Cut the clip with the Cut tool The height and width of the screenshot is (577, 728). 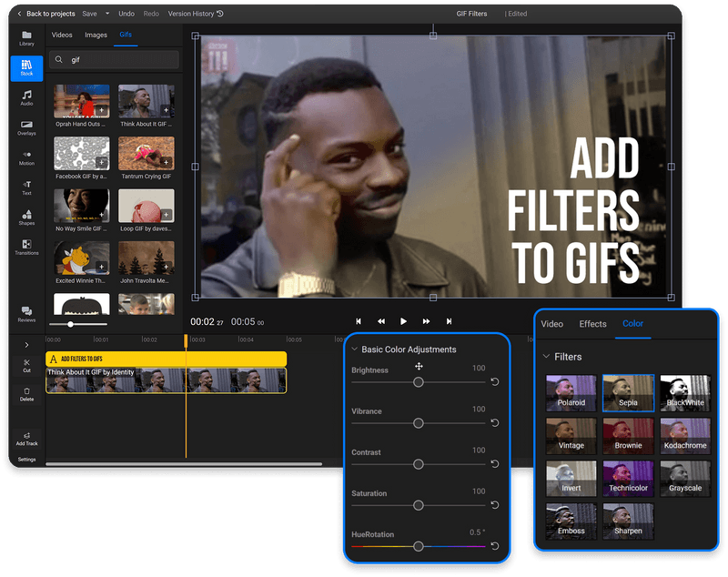tap(26, 367)
